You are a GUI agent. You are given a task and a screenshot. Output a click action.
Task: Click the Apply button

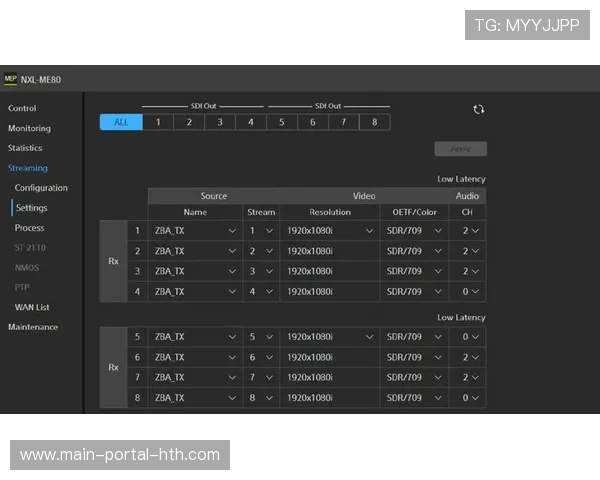click(x=460, y=149)
